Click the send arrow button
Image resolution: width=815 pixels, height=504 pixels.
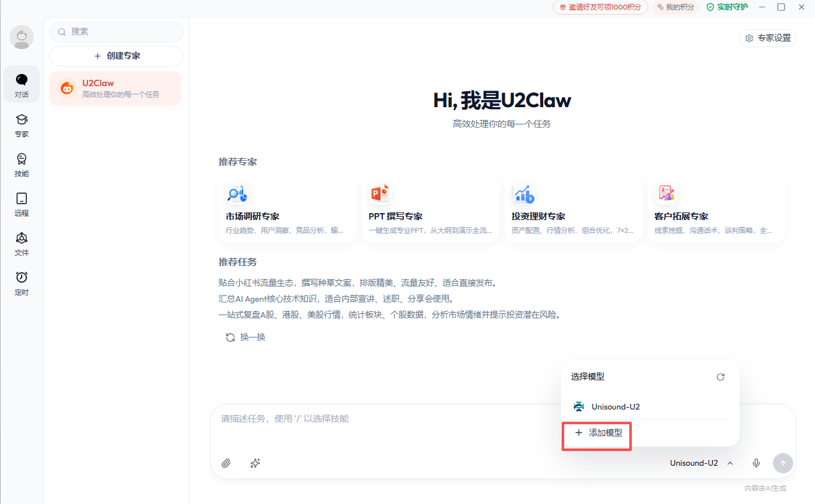(783, 463)
